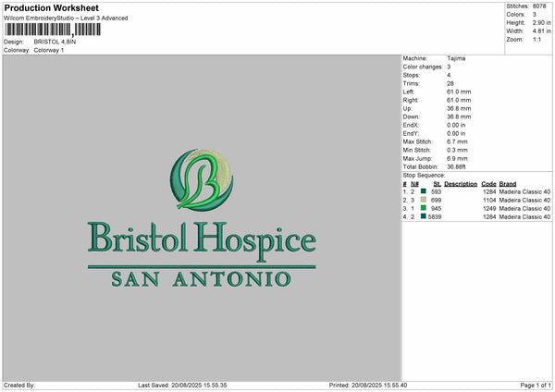Click the Stitches count value 8078
Image resolution: width=555 pixels, height=392 pixels.
[x=539, y=6]
